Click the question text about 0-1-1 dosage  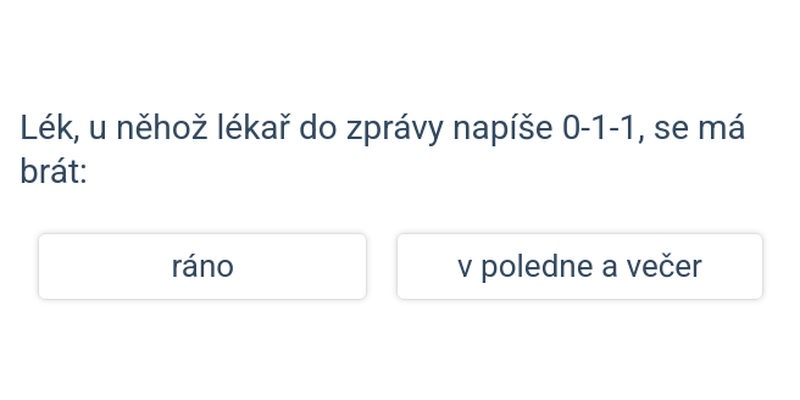click(x=382, y=150)
